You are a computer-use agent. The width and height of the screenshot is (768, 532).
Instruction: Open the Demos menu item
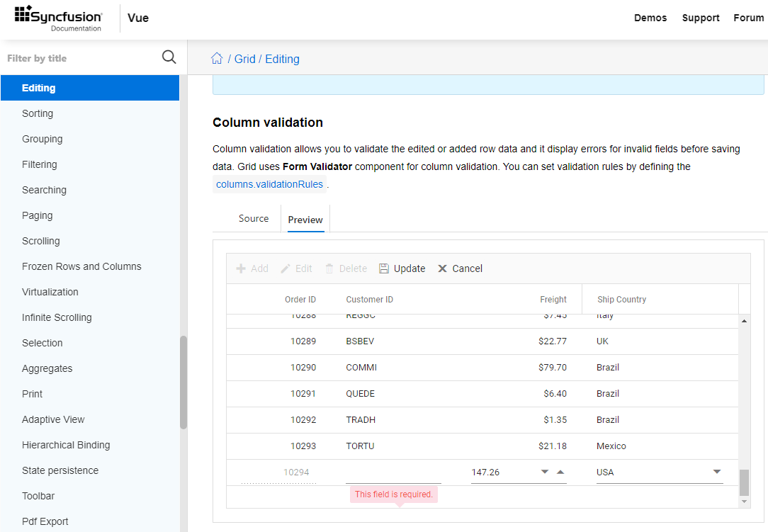click(x=650, y=18)
